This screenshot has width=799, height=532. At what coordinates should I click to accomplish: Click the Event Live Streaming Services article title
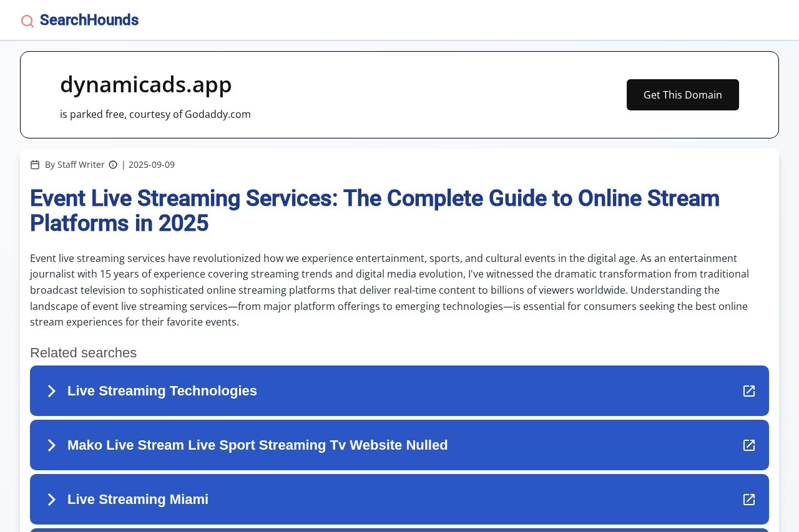375,211
